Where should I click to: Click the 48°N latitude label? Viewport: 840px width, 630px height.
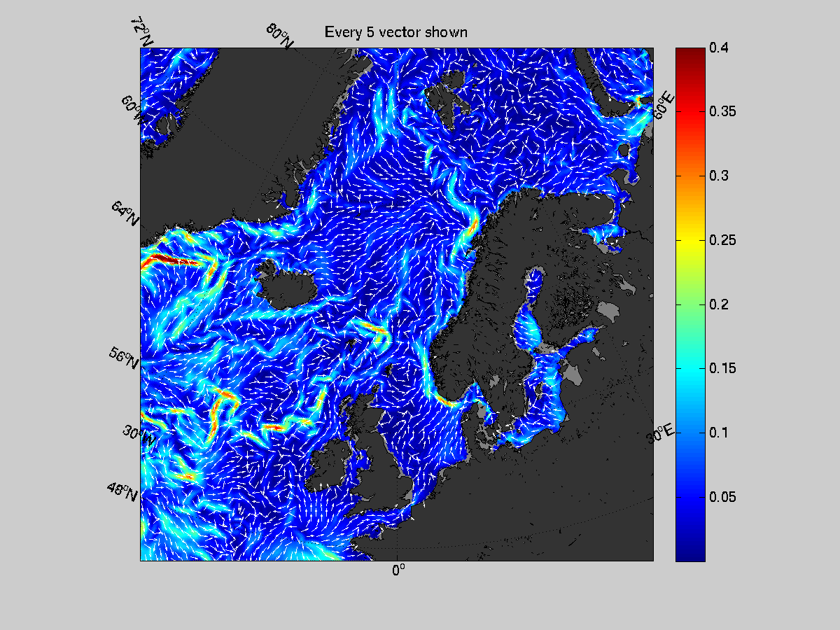pyautogui.click(x=122, y=490)
